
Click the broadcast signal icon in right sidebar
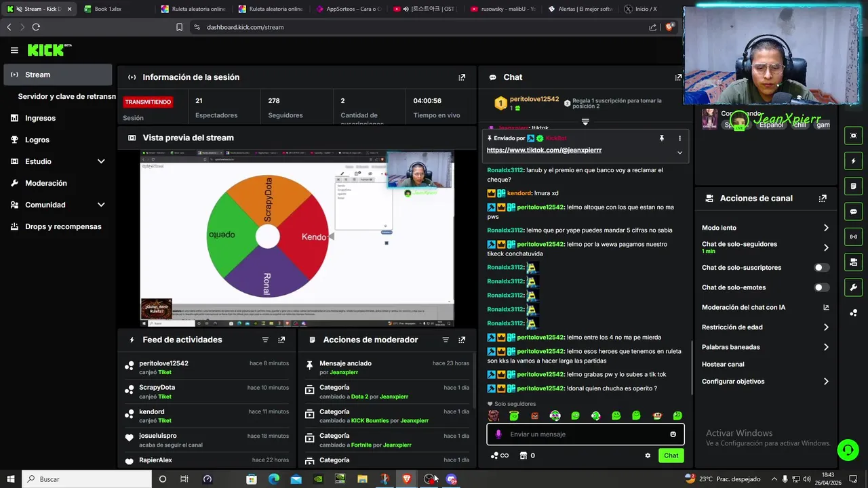point(854,237)
